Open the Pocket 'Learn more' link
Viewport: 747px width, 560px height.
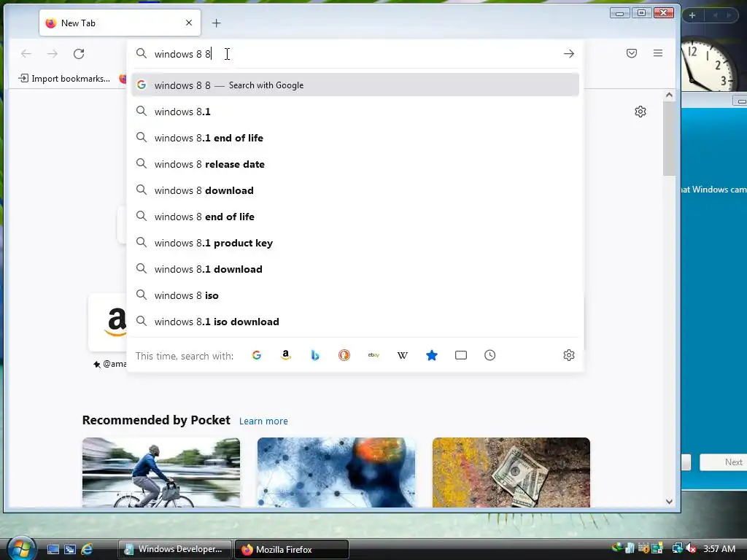[x=263, y=421]
